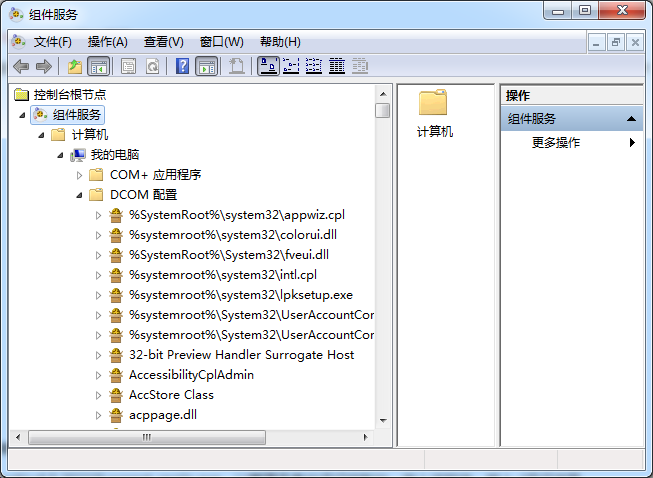Click the tree scroll up arrow

[383, 94]
